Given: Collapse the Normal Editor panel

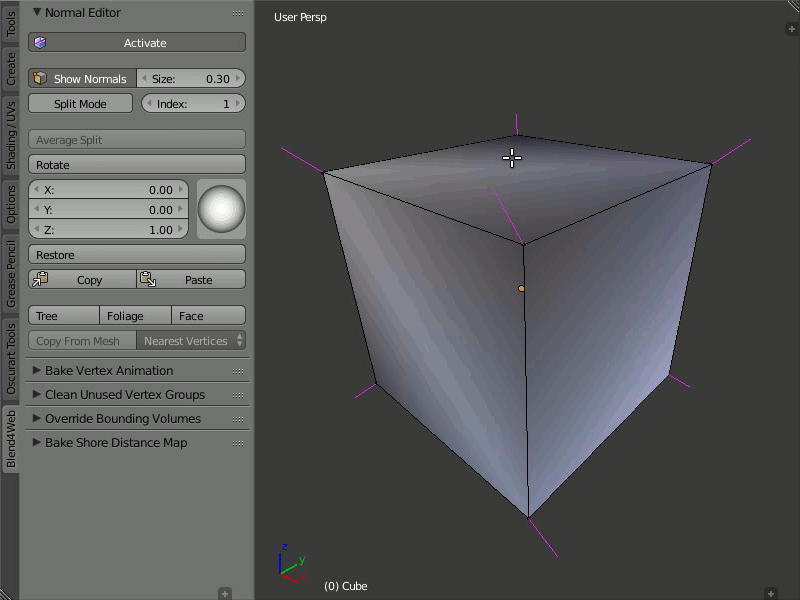Looking at the screenshot, I should (38, 13).
